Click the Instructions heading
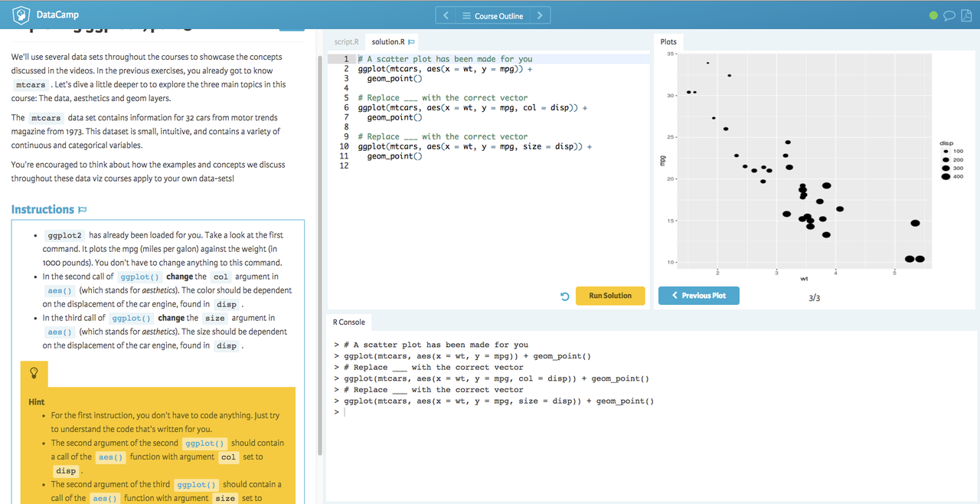 click(43, 209)
